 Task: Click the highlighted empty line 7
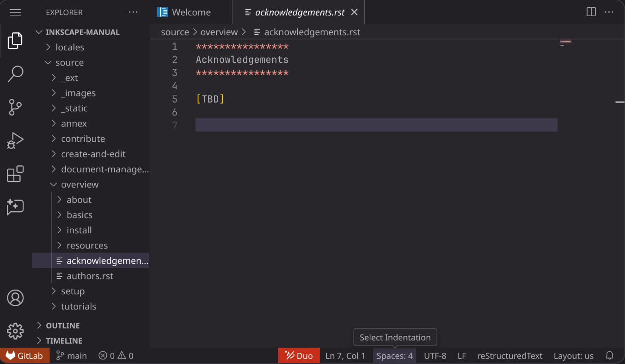click(x=376, y=125)
